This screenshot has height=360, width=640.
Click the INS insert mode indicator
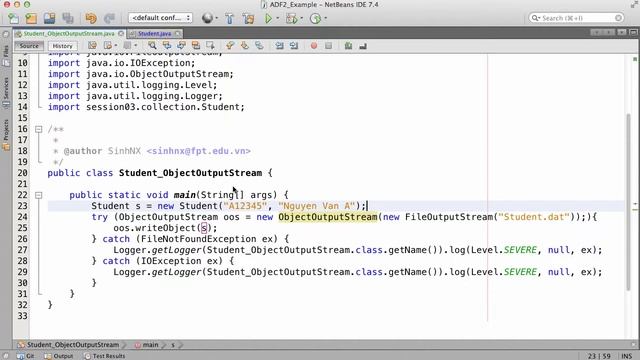(x=627, y=356)
